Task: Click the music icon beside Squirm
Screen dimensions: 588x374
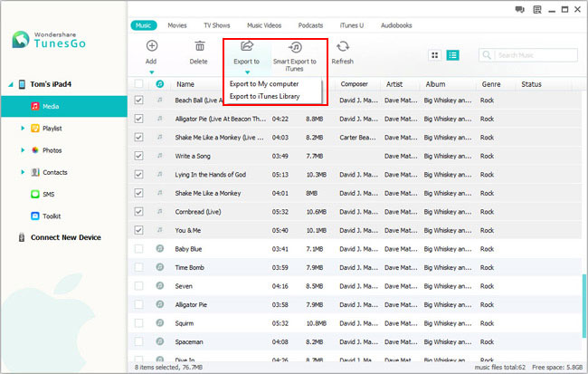Action: [160, 323]
